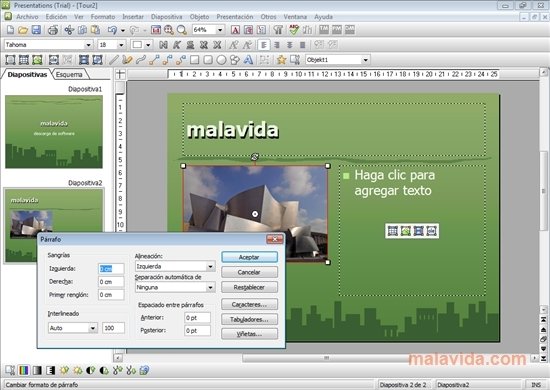Open the Tahoma font dropdown
Image resolution: width=550 pixels, height=390 pixels.
click(x=88, y=45)
